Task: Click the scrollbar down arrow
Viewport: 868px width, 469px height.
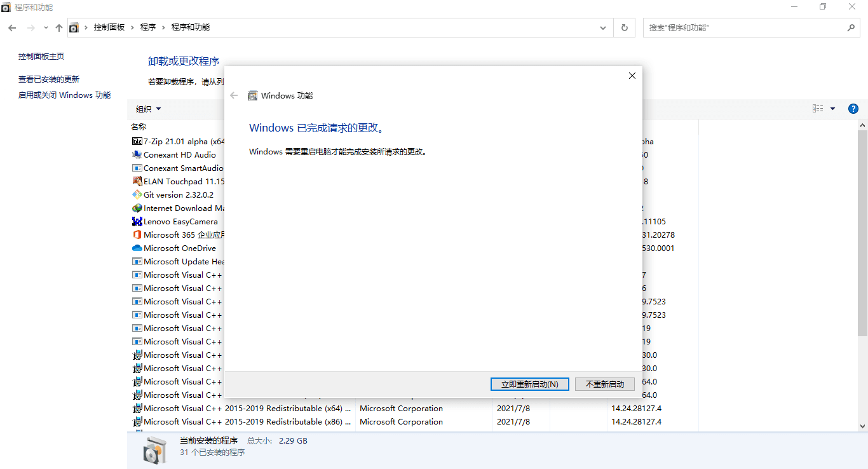Action: tap(862, 426)
